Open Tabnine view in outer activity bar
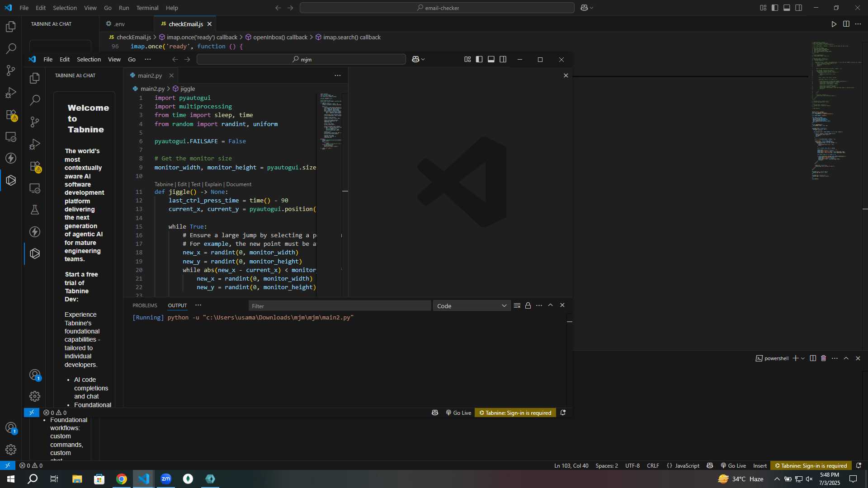Image resolution: width=868 pixels, height=488 pixels. click(x=11, y=180)
